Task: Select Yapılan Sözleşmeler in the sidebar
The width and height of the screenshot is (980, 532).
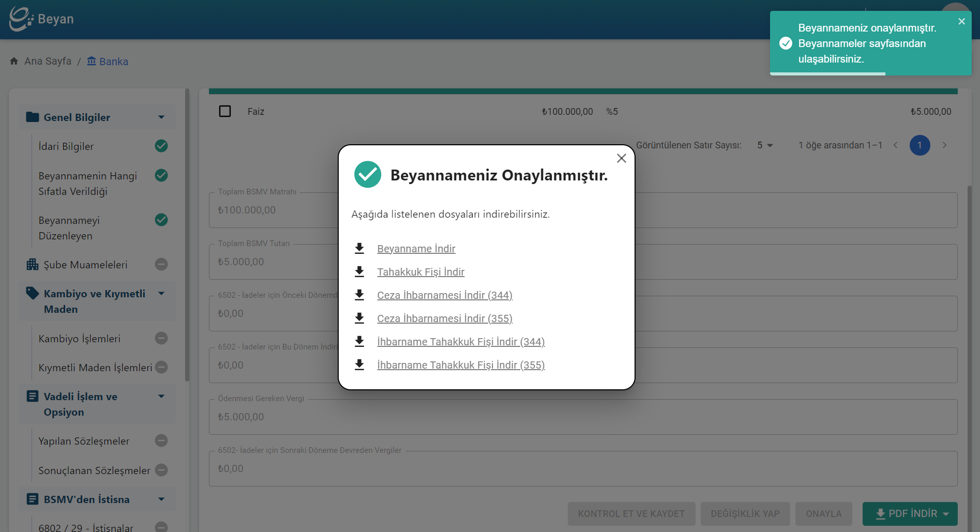Action: (x=84, y=441)
